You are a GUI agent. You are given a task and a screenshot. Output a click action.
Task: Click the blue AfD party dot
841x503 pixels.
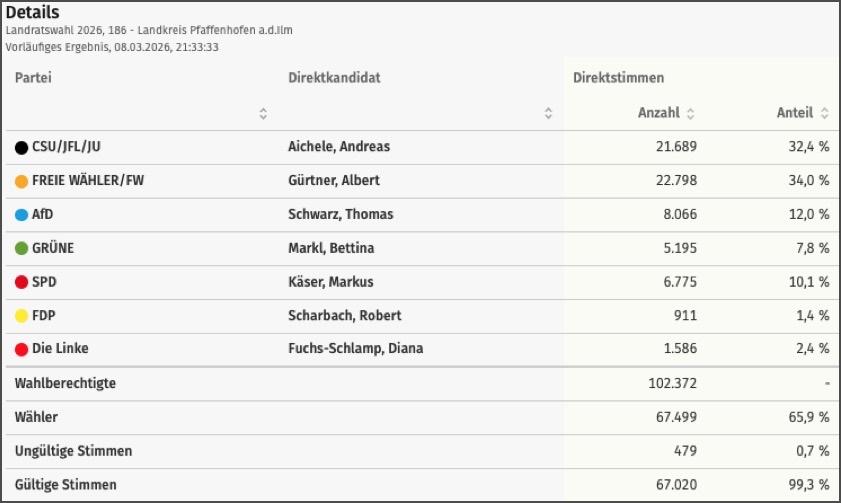21,215
